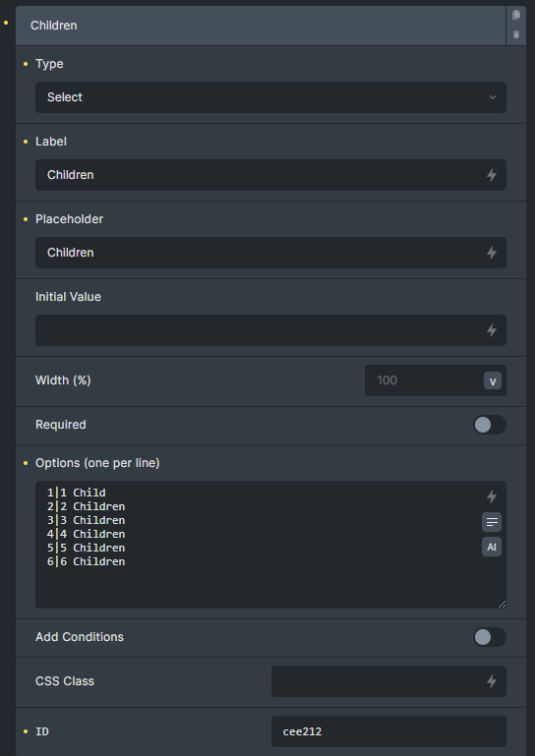Screen dimensions: 535x756
Task: Click the duplicate icon for Children field
Action: [516, 15]
